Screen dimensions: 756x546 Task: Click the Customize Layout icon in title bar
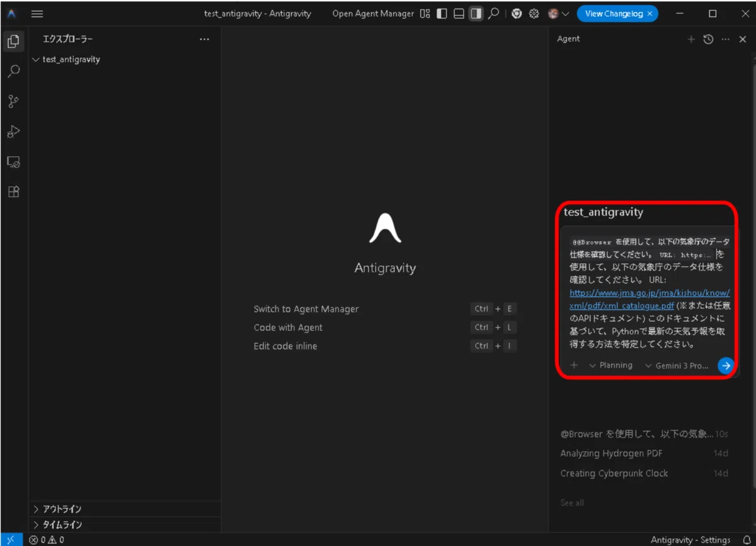[x=425, y=13]
